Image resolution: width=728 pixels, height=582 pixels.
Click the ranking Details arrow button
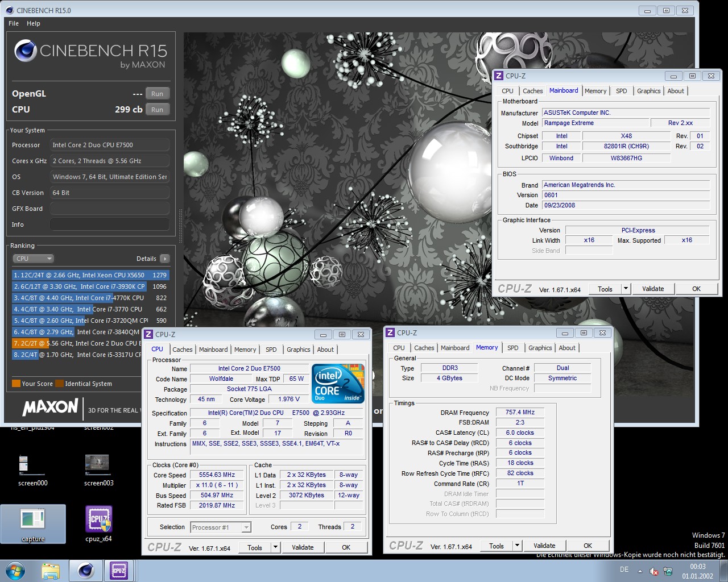(x=165, y=259)
